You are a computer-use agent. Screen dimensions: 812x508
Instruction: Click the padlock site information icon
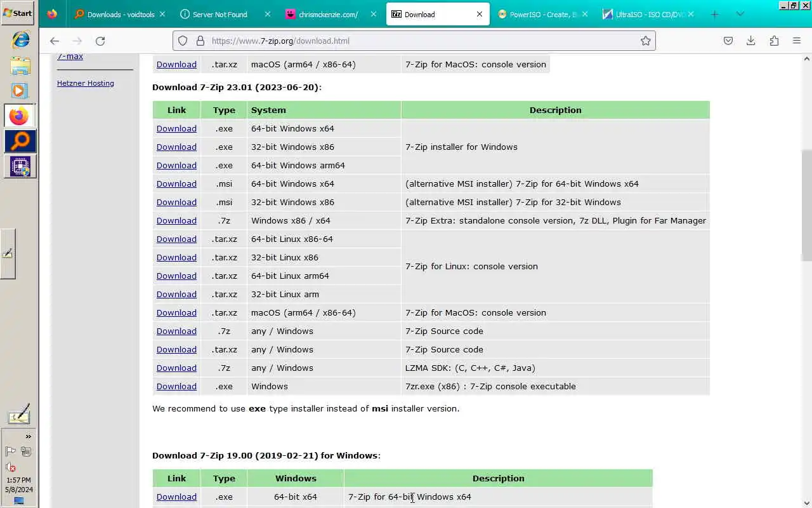pyautogui.click(x=200, y=41)
